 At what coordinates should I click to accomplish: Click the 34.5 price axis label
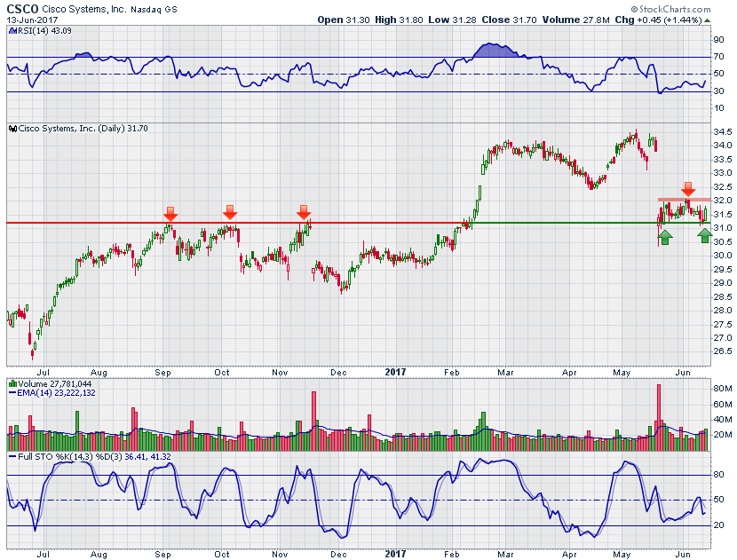(723, 131)
